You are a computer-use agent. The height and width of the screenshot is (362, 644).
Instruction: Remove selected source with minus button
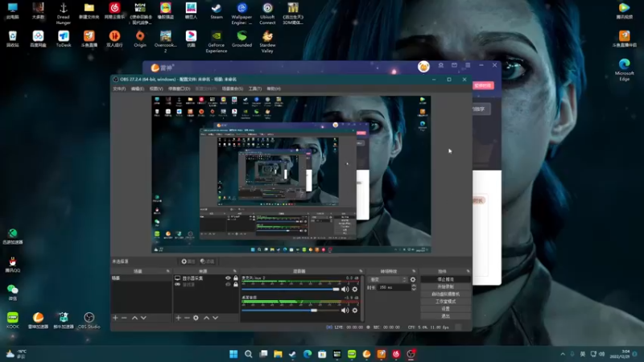pyautogui.click(x=187, y=318)
